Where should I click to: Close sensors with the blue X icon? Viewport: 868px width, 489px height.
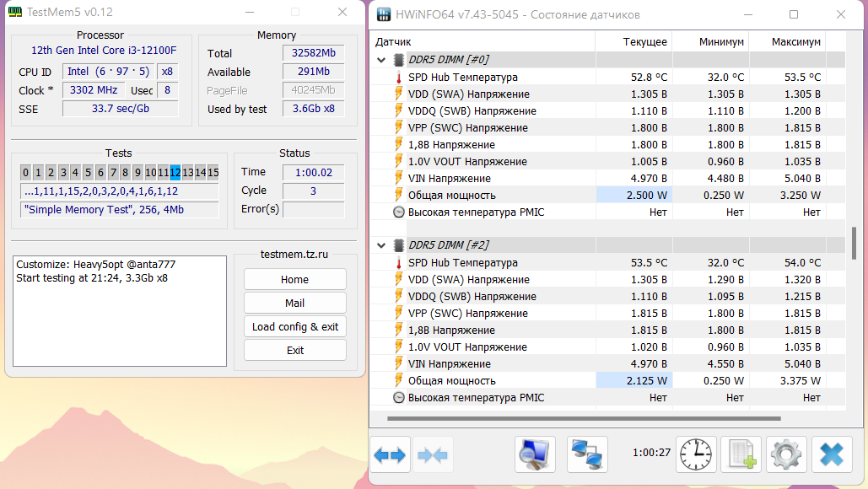coord(832,454)
